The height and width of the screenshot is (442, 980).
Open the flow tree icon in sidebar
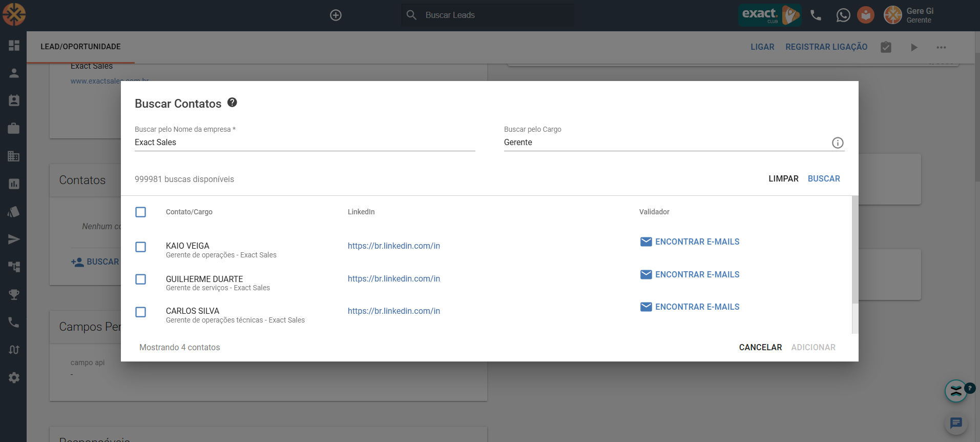pyautogui.click(x=14, y=267)
